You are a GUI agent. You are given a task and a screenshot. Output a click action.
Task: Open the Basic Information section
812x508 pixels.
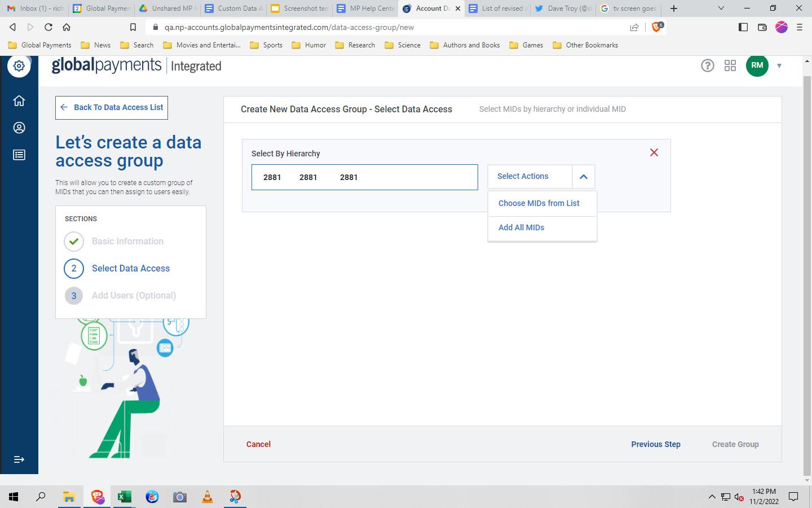(127, 241)
